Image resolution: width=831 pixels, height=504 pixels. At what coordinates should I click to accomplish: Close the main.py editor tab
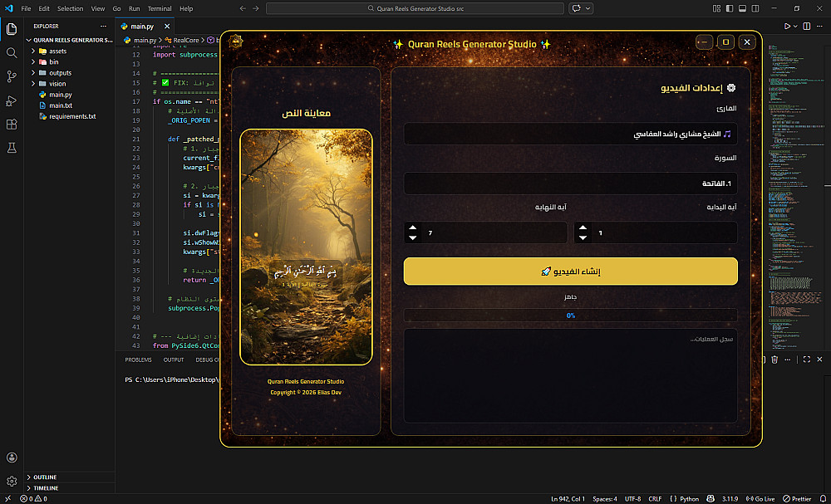tap(167, 26)
